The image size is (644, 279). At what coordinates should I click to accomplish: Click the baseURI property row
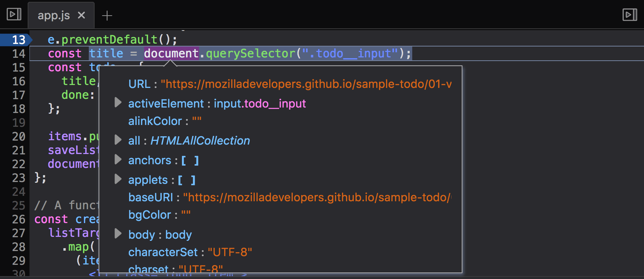tap(290, 197)
